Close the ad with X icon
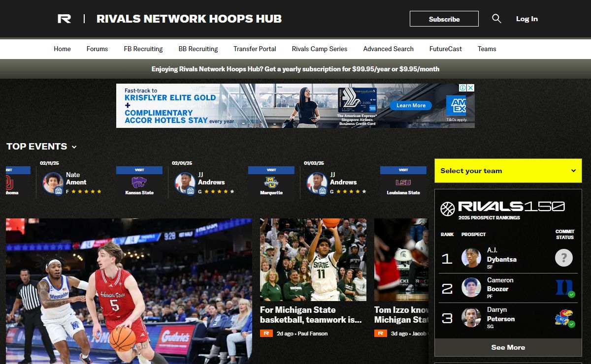591x364 pixels. coord(470,88)
